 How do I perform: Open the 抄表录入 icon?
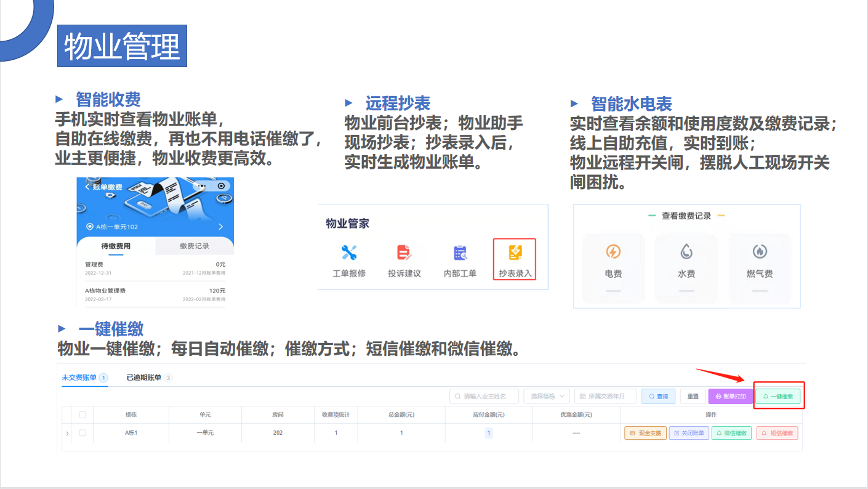pyautogui.click(x=515, y=253)
